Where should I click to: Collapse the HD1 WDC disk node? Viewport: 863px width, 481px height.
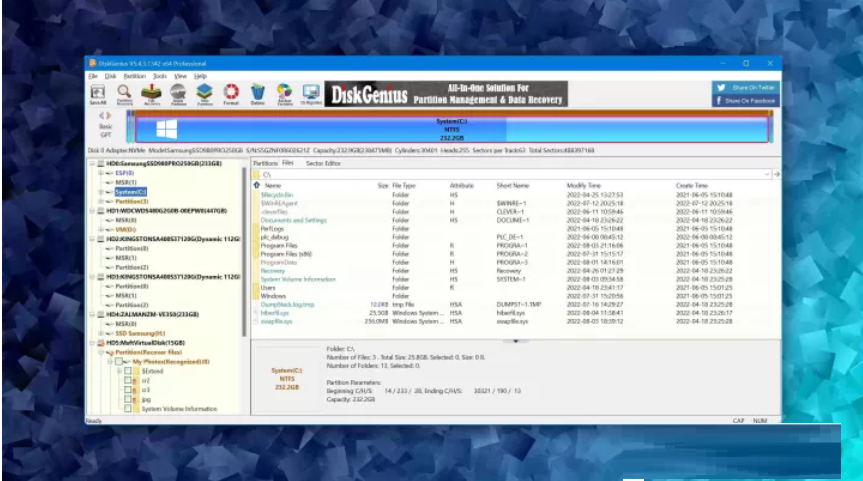point(92,211)
